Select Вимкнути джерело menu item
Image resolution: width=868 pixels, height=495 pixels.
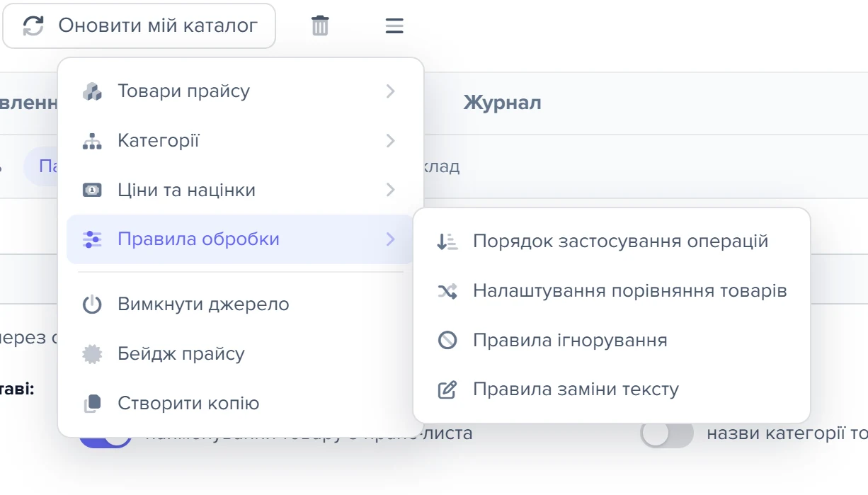(241, 305)
